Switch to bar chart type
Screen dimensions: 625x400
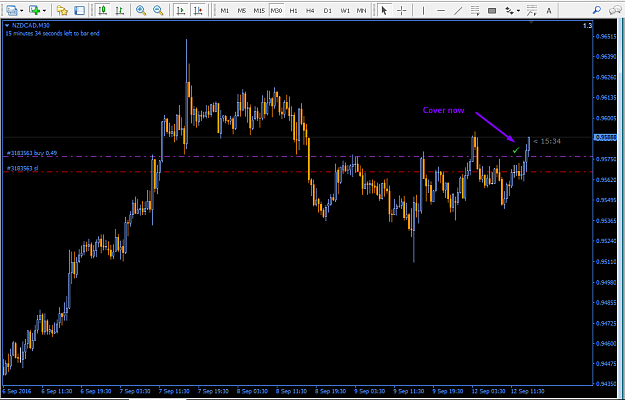coord(119,10)
